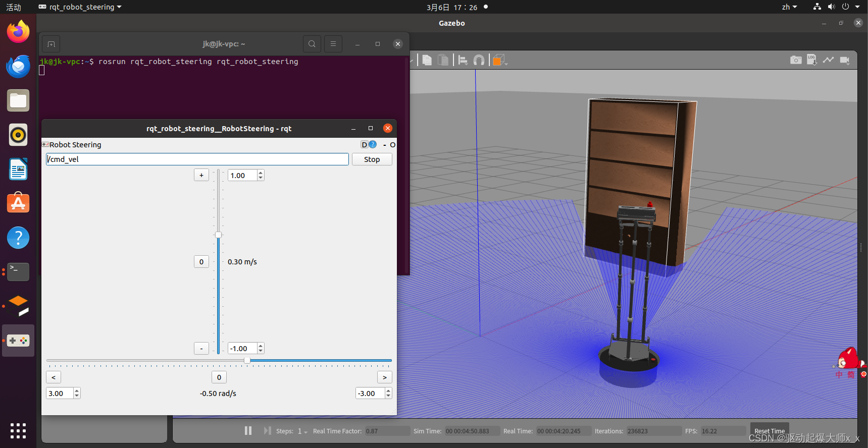Click the Copy icon in Gazebo toolbar
Screen dimensions: 868x448
pyautogui.click(x=427, y=60)
